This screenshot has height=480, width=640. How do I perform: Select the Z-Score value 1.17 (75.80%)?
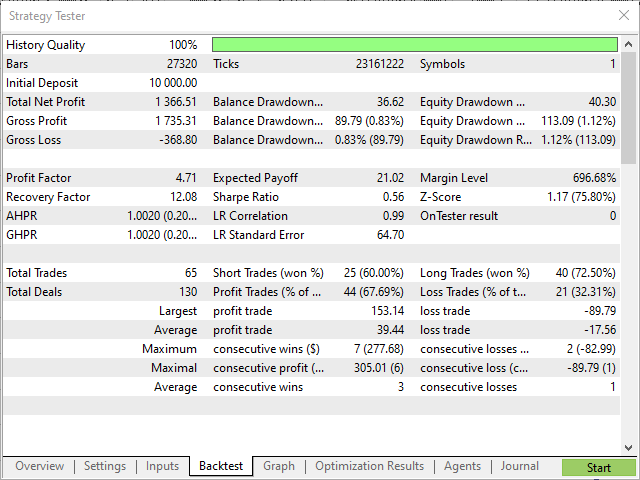point(581,197)
